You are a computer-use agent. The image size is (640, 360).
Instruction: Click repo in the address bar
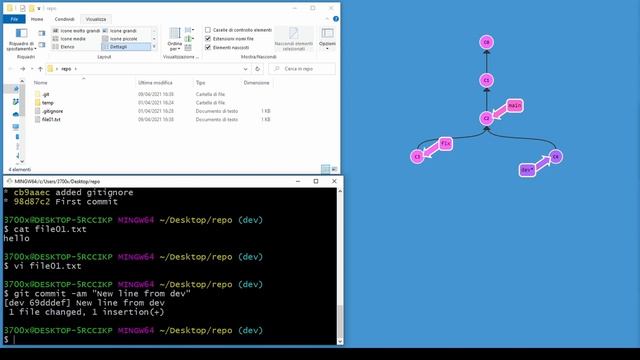[x=66, y=69]
